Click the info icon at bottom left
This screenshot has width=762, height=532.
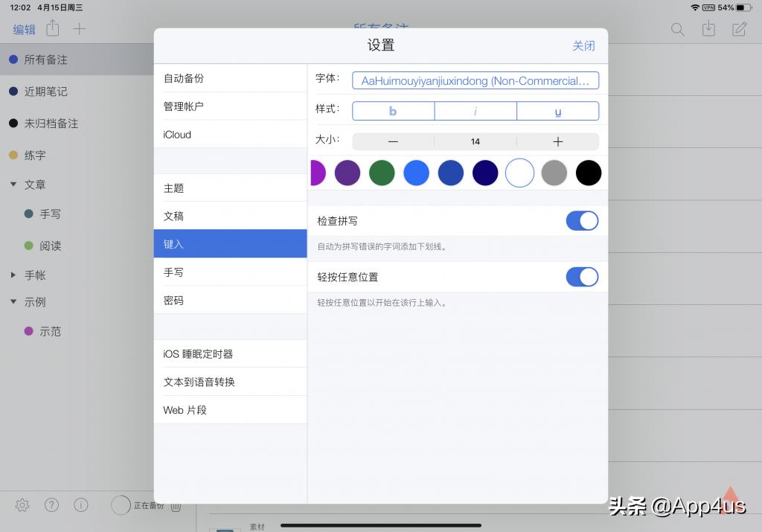click(80, 505)
